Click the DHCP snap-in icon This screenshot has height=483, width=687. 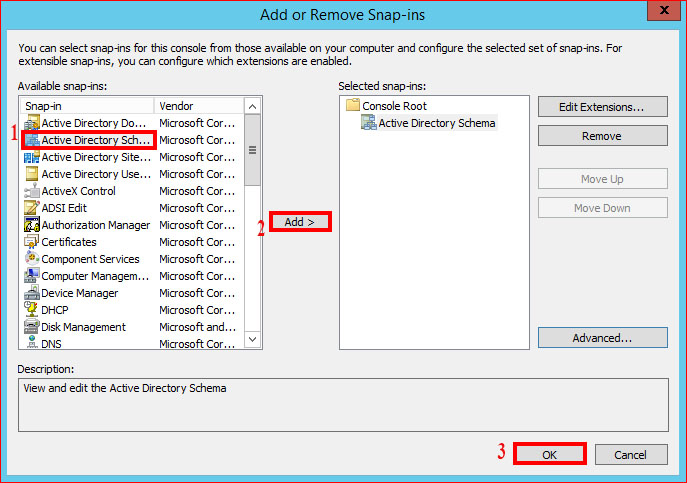click(x=32, y=310)
